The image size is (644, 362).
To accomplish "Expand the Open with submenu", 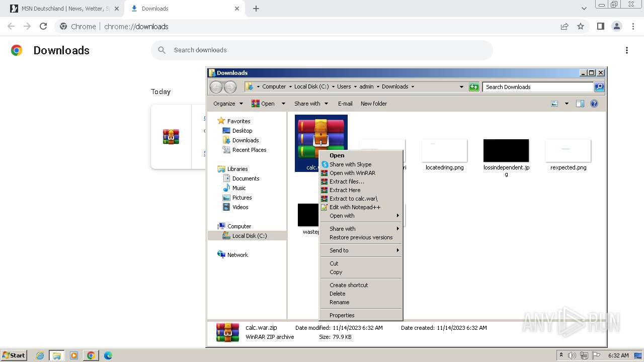I will pos(361,216).
